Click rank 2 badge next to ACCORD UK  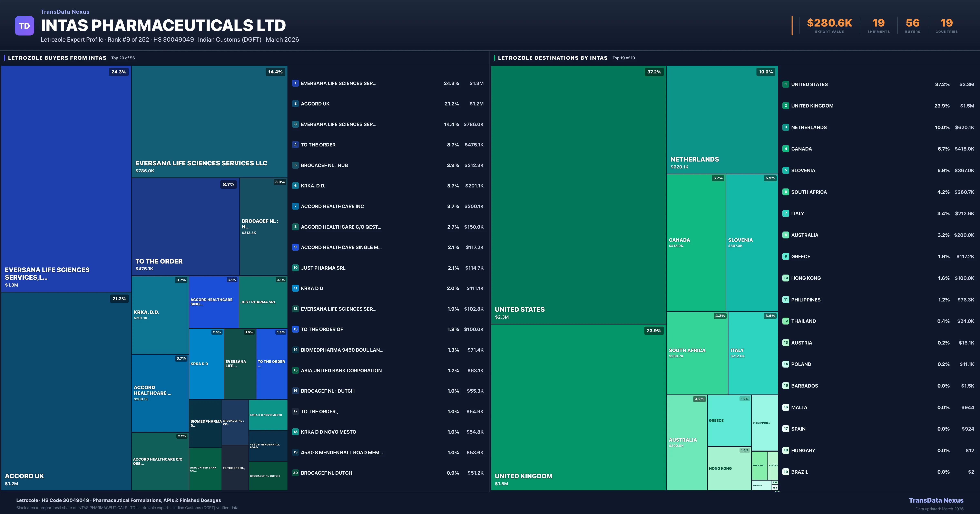(295, 103)
